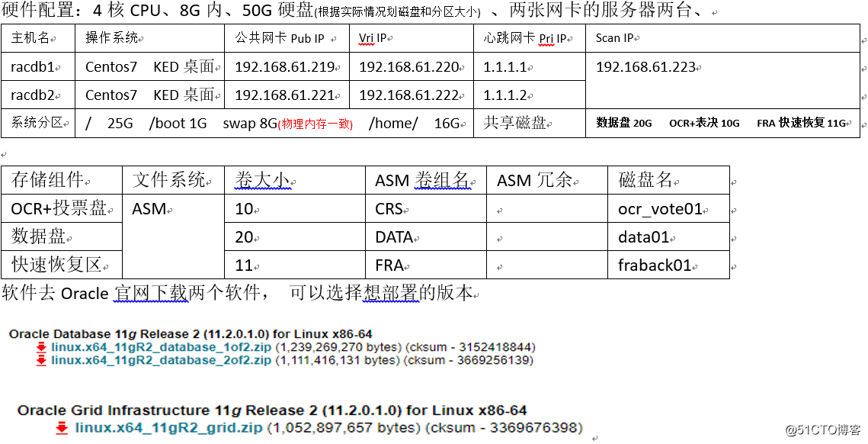
Task: Click the IP 192.168.61.219
Action: (284, 67)
